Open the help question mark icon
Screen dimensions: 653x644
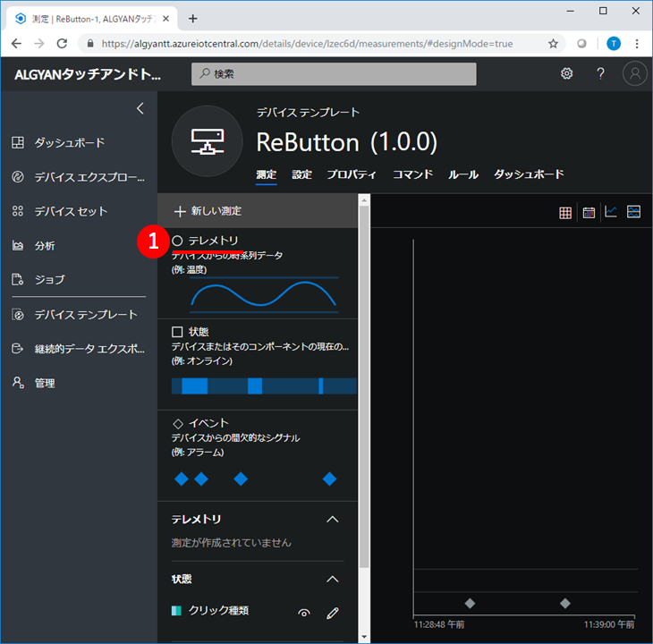[600, 73]
